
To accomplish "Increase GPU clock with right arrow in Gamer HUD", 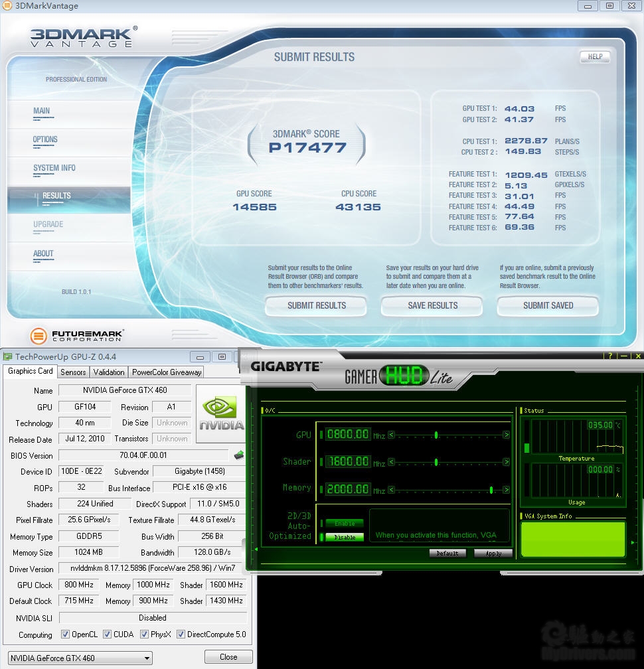I will (x=506, y=435).
